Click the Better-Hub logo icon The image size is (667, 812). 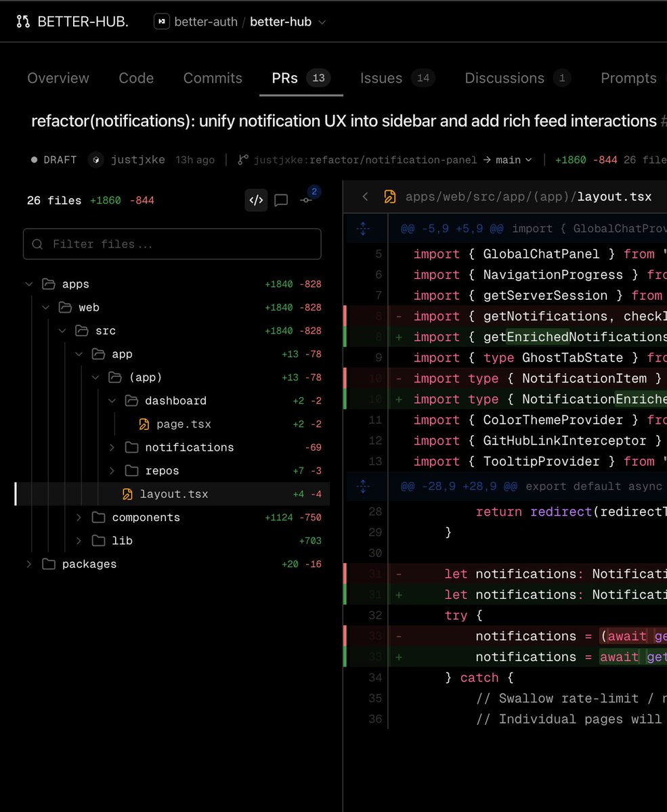point(23,22)
